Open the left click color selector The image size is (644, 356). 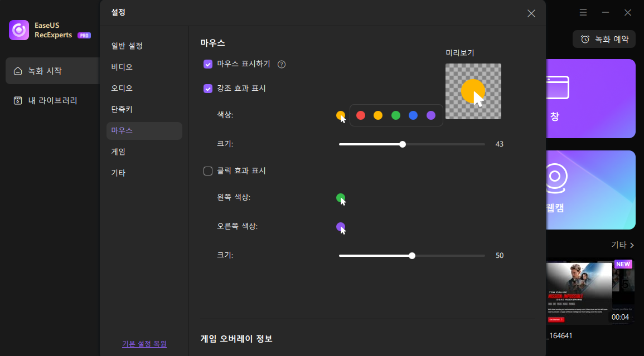click(x=340, y=197)
